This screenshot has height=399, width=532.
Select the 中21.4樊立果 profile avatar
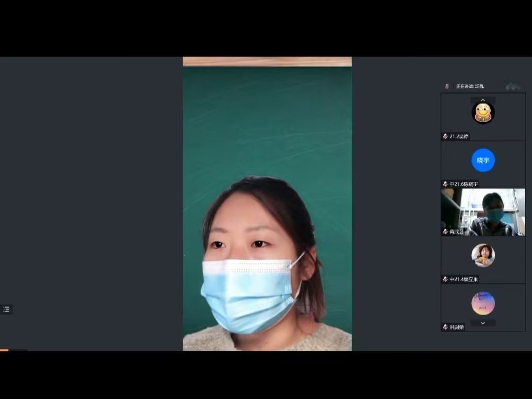pyautogui.click(x=483, y=256)
